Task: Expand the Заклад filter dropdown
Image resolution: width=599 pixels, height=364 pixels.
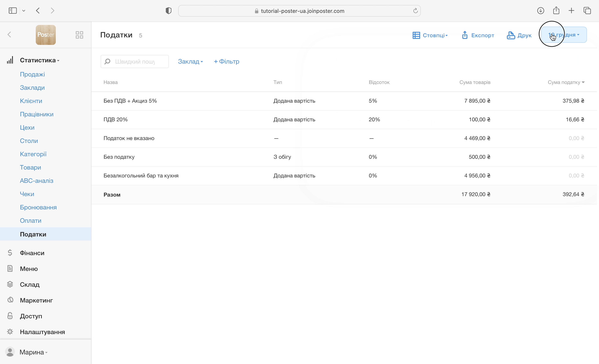Action: pos(190,61)
